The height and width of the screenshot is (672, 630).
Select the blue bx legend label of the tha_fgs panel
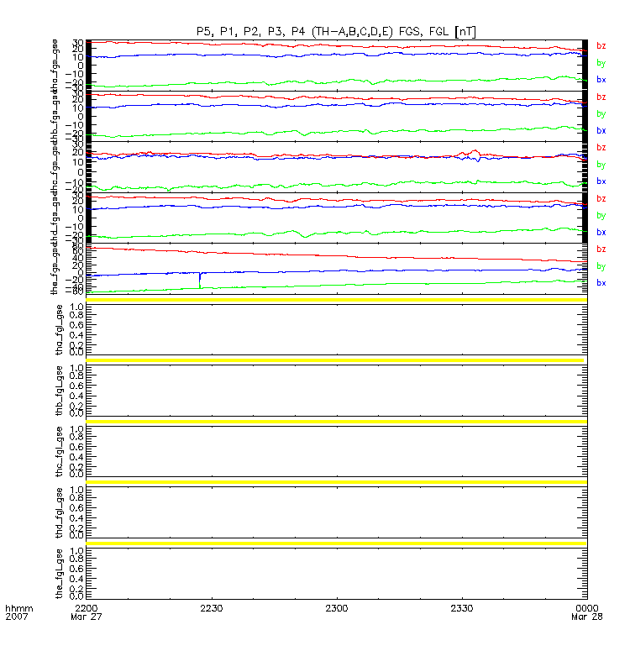point(601,79)
